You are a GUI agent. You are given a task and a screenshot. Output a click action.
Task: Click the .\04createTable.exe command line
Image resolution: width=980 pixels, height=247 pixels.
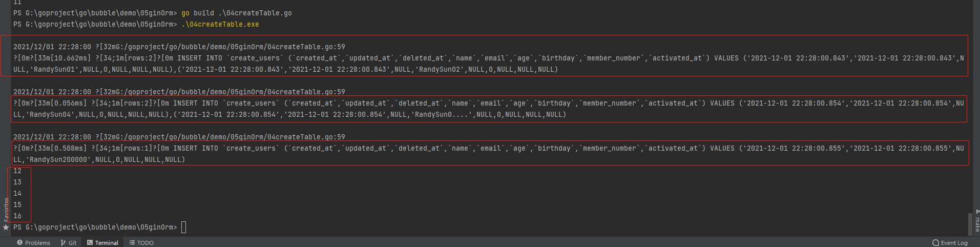[x=220, y=24]
